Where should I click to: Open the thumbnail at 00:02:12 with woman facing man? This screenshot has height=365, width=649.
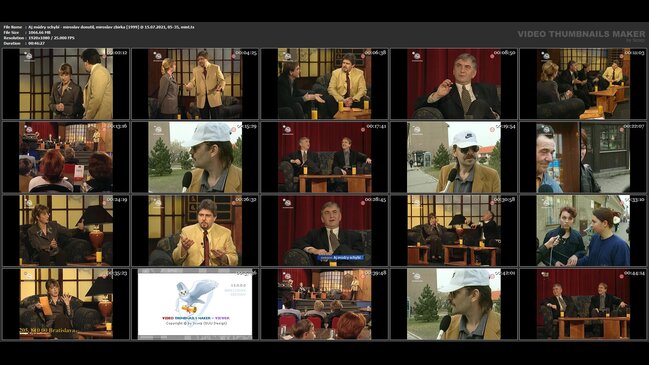(66, 84)
